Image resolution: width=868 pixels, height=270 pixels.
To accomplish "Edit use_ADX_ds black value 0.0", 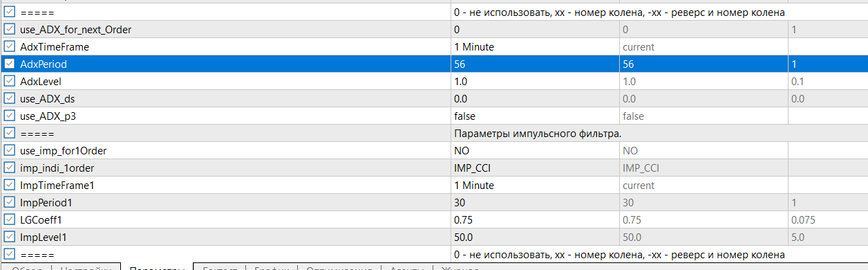I will (x=534, y=99).
